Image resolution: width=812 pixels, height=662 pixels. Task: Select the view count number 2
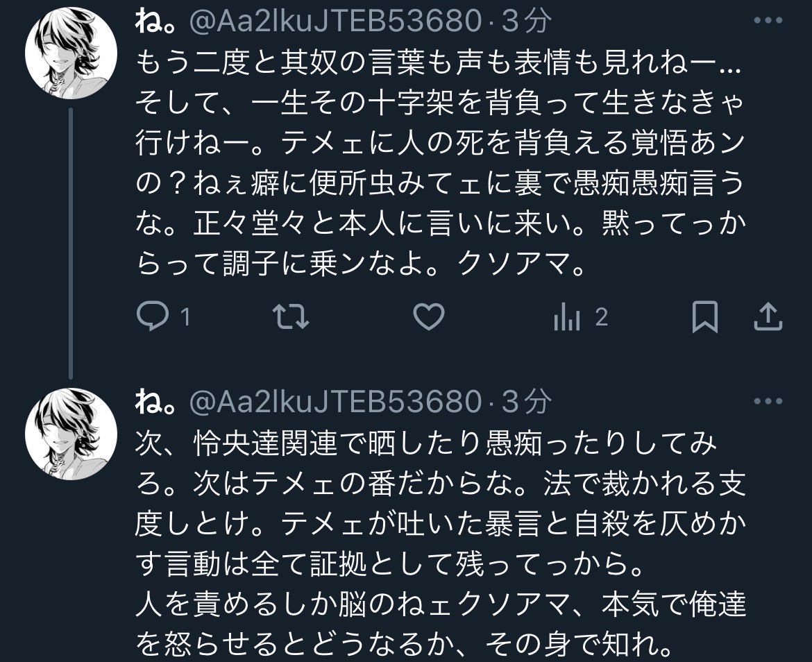(601, 316)
